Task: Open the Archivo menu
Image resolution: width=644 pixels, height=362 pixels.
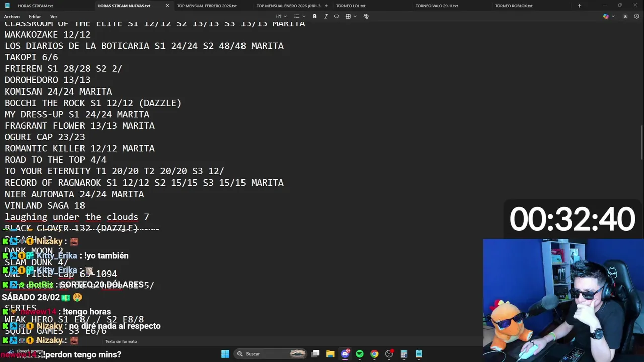Action: click(12, 17)
